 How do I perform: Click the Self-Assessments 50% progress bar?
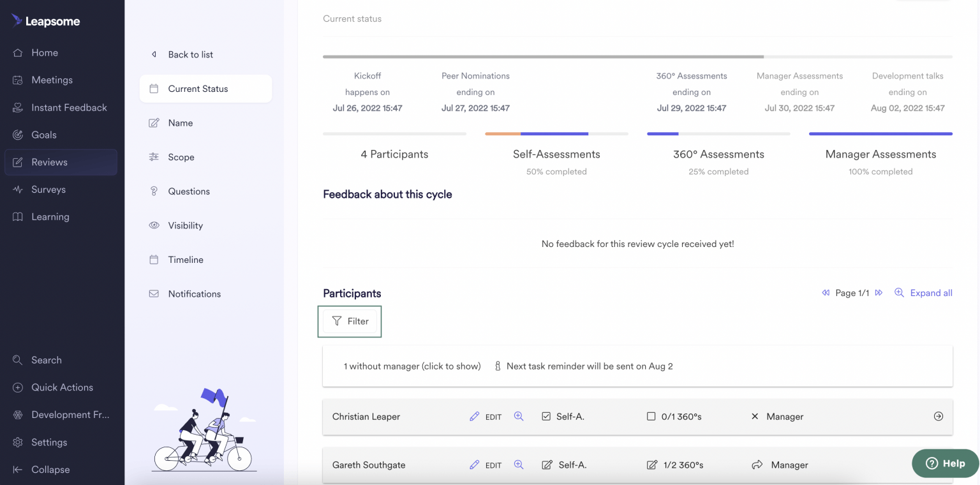point(556,134)
